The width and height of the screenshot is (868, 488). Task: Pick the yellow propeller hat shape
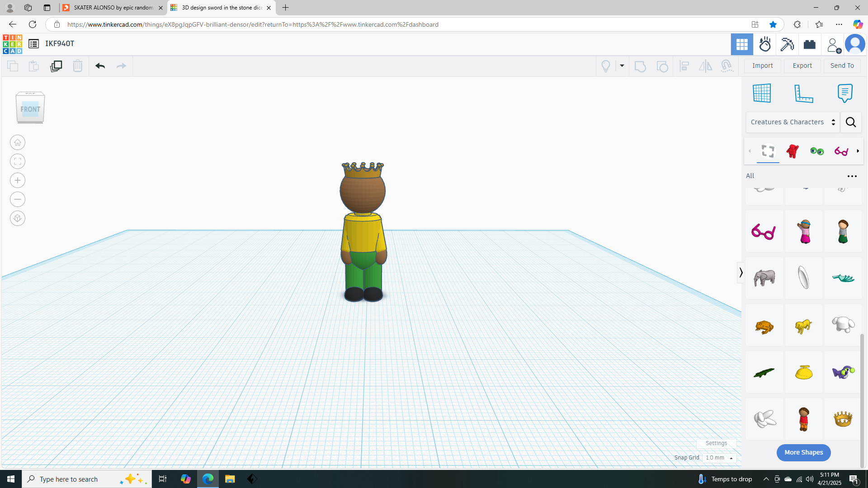[803, 373]
